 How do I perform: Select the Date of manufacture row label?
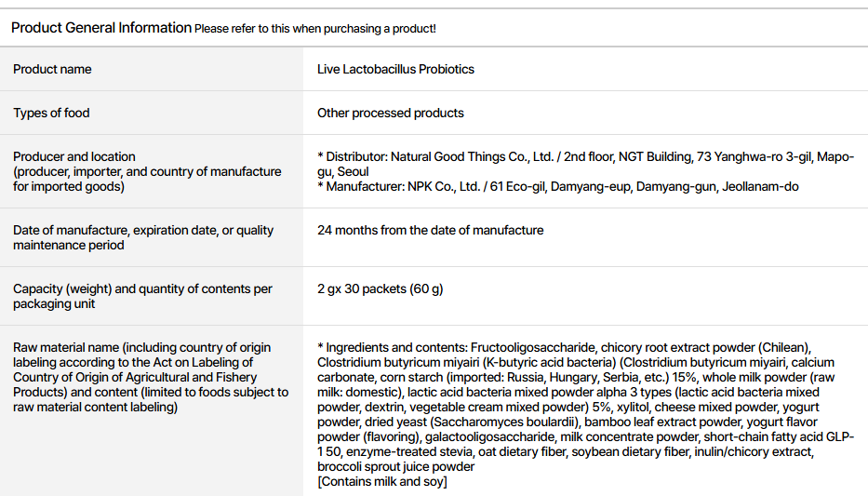click(x=142, y=231)
